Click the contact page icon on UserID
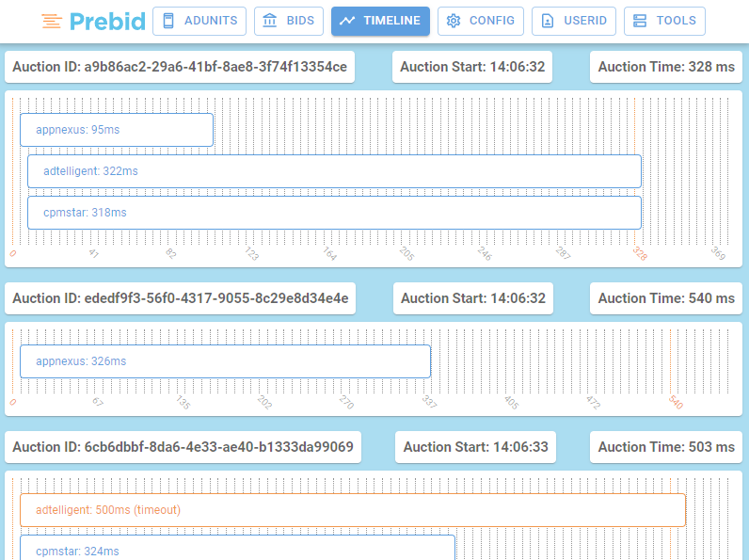Screen dimensions: 749x560 coord(548,21)
